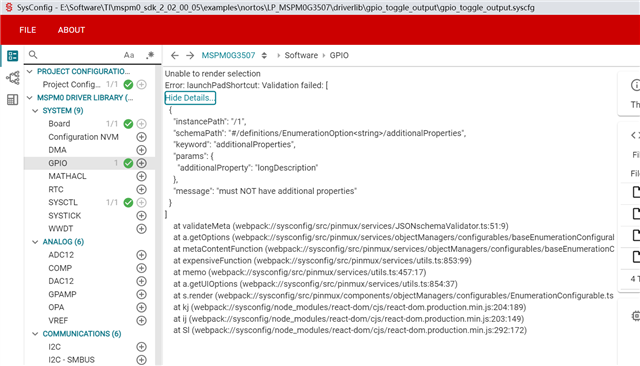The image size is (640, 366).
Task: Select the MATHACL module
Action: coord(67,176)
